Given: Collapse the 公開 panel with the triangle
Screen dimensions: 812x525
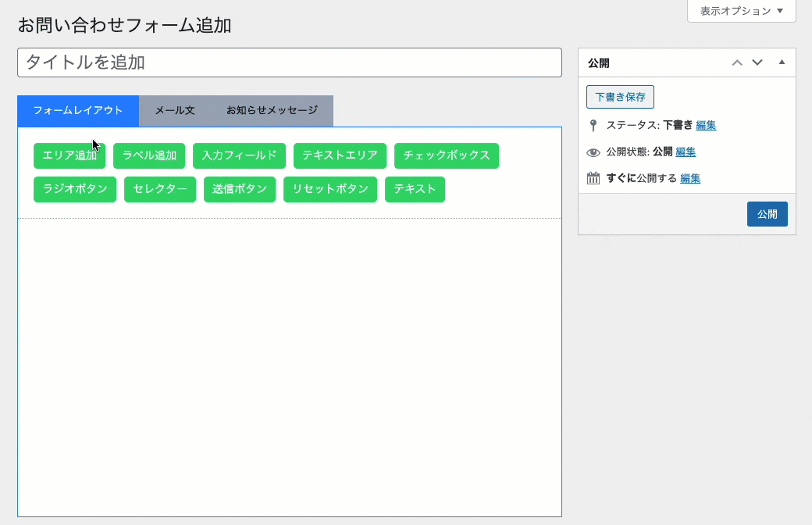Looking at the screenshot, I should (782, 62).
